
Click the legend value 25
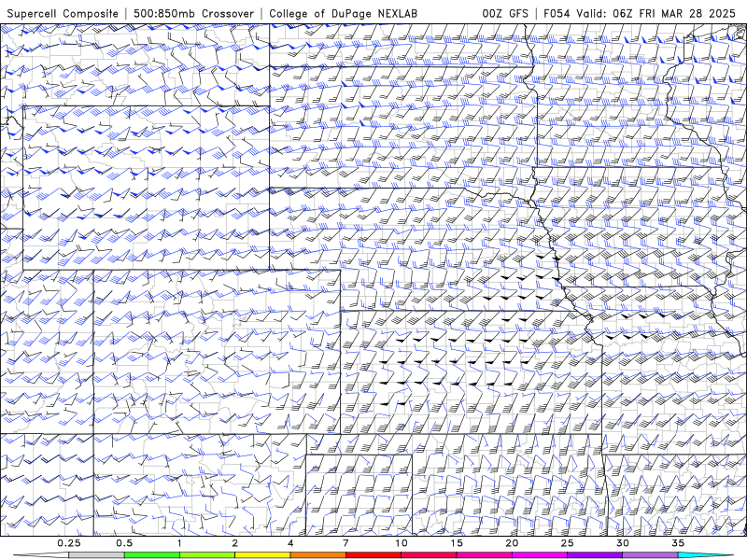coord(567,543)
